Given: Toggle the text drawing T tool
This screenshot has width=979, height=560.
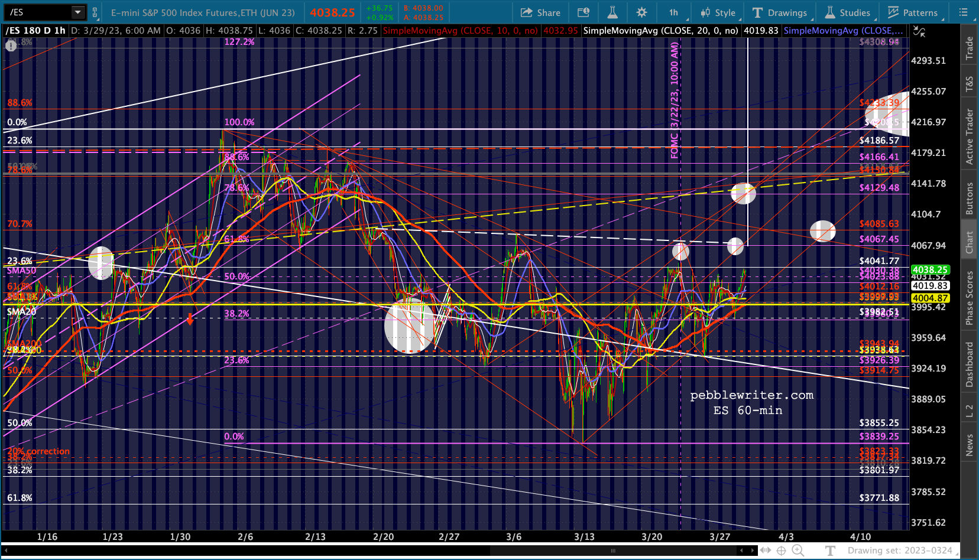Looking at the screenshot, I should coord(831,551).
